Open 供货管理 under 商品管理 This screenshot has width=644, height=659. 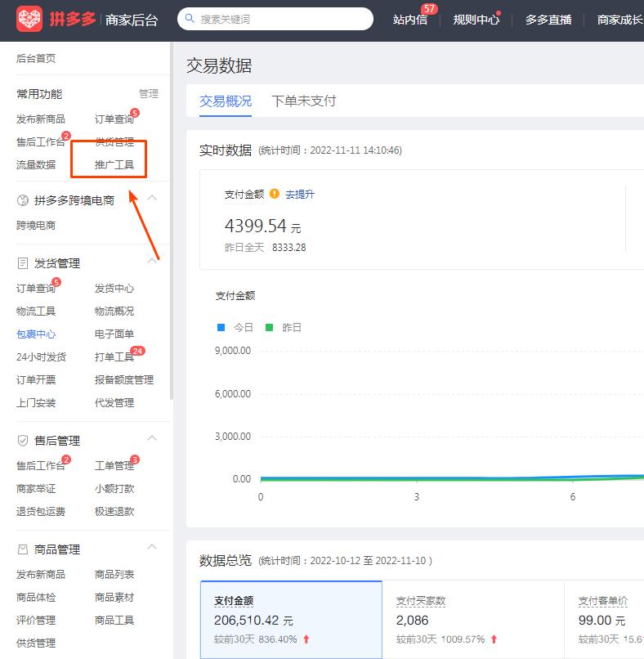tap(36, 643)
